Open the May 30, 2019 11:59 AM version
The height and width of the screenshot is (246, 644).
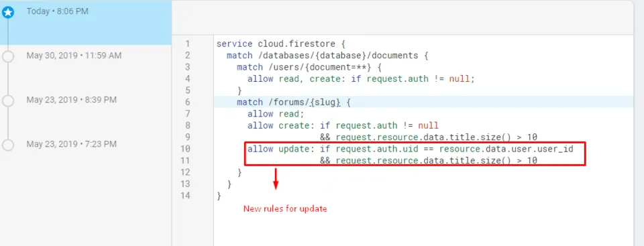tap(74, 56)
